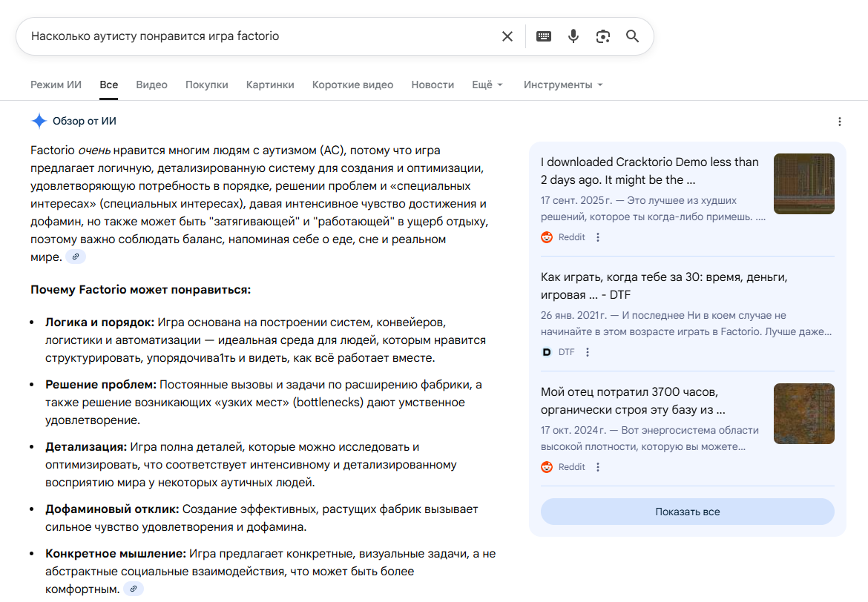The image size is (868, 602).
Task: Click link chip after 'комфортным' text
Action: 134,589
